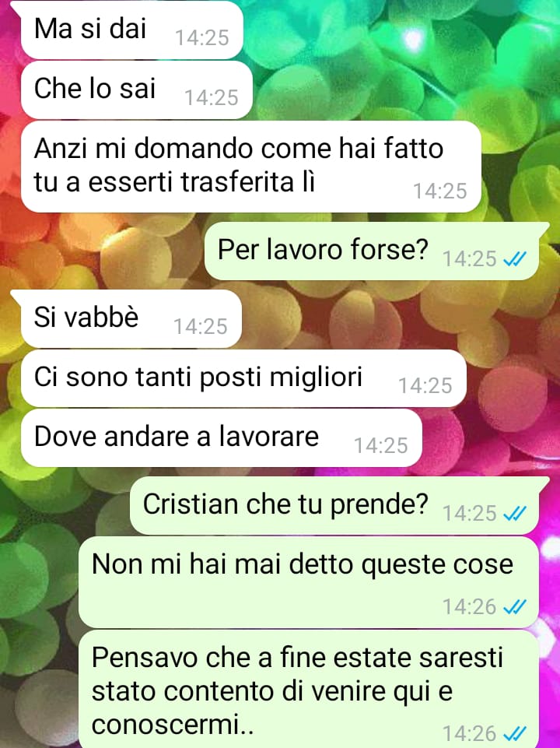
Task: Tap read ticks on "Pensavo che a fine estate" message
Action: [x=515, y=734]
